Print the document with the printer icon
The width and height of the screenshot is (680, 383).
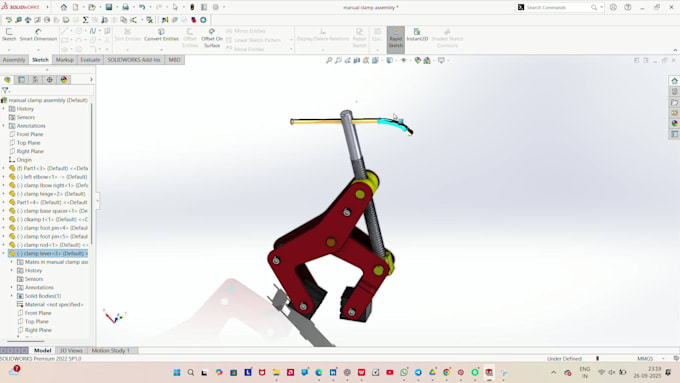point(125,7)
